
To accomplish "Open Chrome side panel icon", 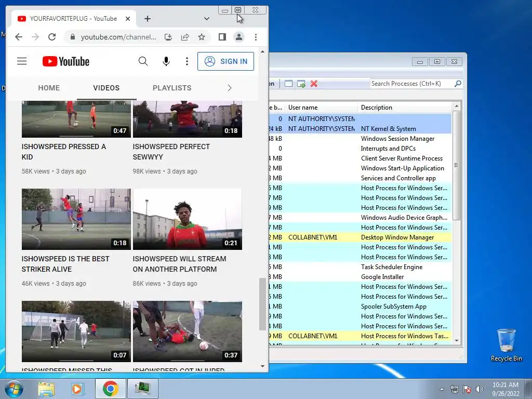I will tap(222, 37).
